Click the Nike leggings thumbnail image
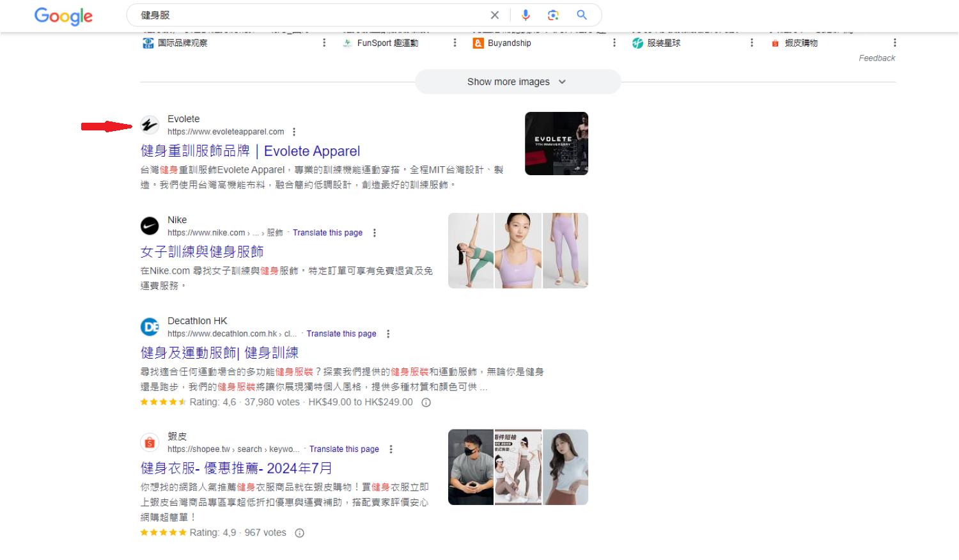 point(565,251)
